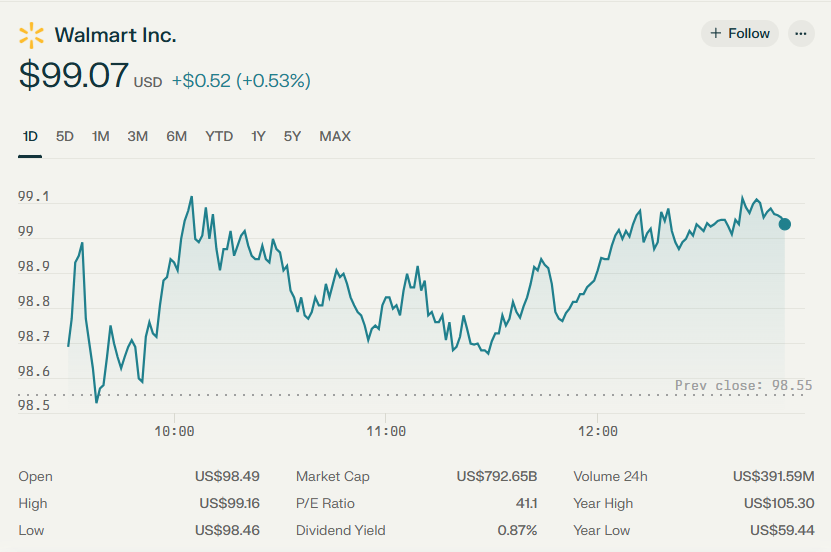This screenshot has height=552, width=831.
Task: Click the Volume 24h value US$391.59M
Action: click(x=774, y=476)
